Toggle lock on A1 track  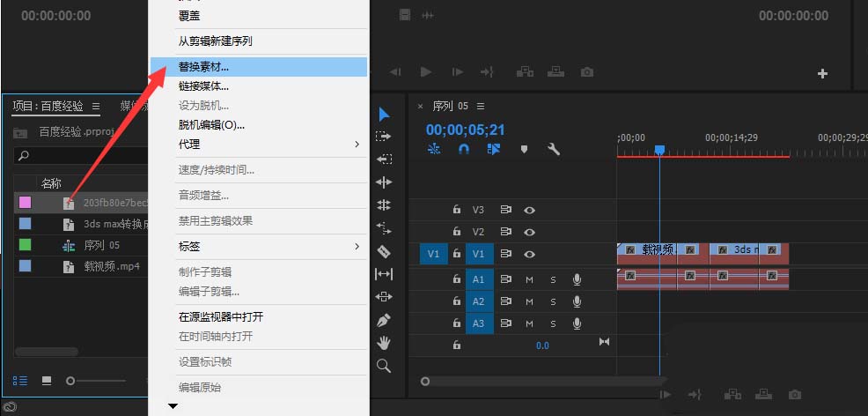(x=456, y=279)
